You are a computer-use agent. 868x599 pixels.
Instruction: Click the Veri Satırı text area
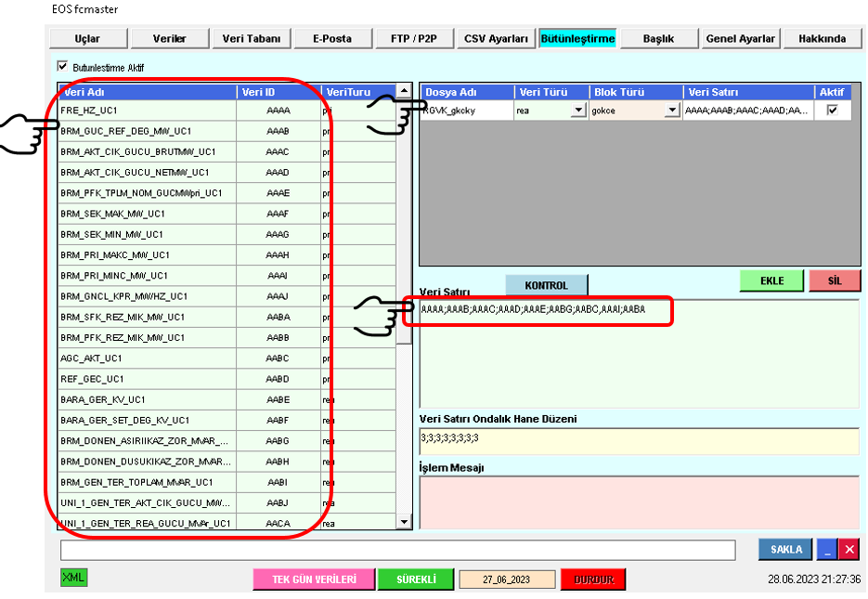coord(640,355)
